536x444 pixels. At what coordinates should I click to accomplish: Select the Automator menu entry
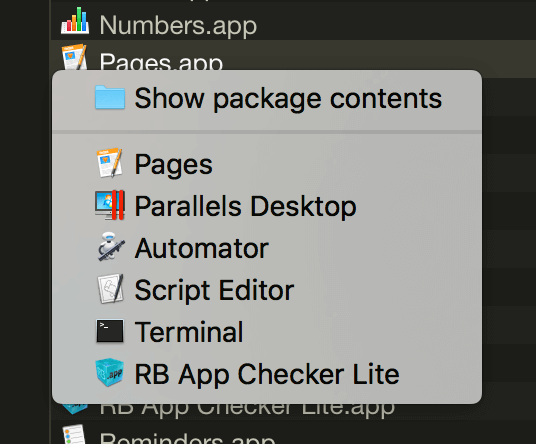[267, 248]
